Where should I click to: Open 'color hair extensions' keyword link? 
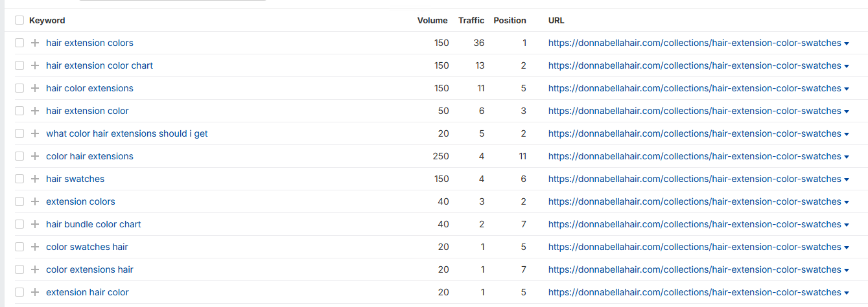(x=89, y=156)
